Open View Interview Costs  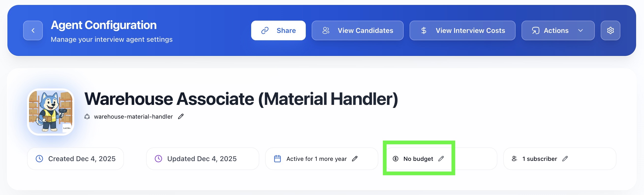tap(462, 30)
